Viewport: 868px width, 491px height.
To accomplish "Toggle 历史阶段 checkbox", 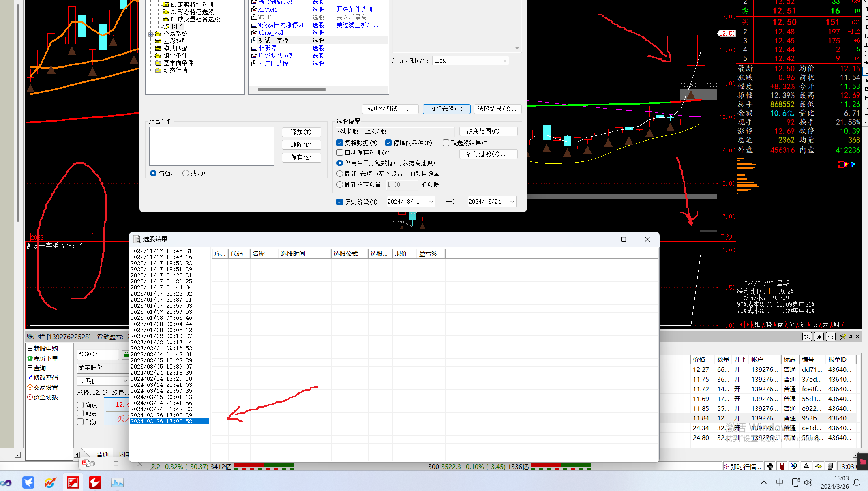I will (340, 202).
